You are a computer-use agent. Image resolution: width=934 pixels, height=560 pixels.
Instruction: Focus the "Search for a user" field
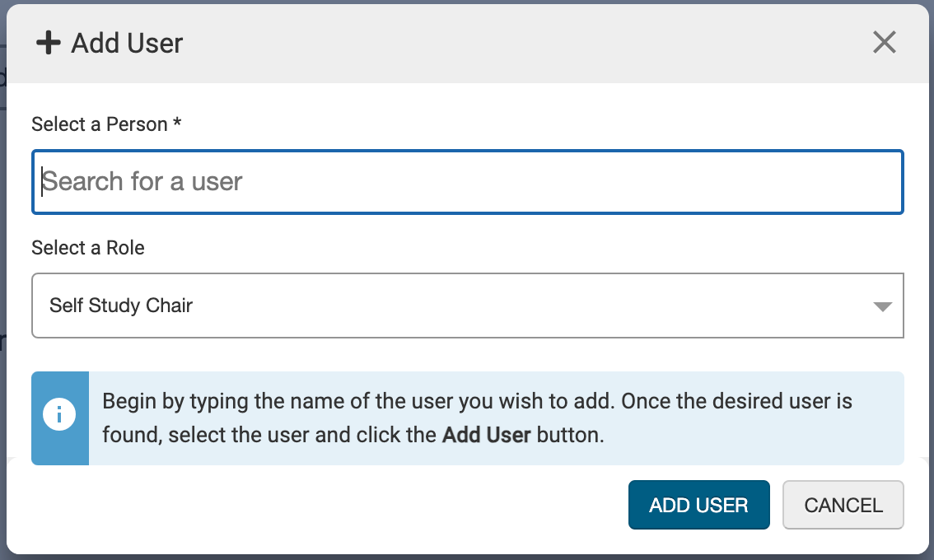(467, 181)
